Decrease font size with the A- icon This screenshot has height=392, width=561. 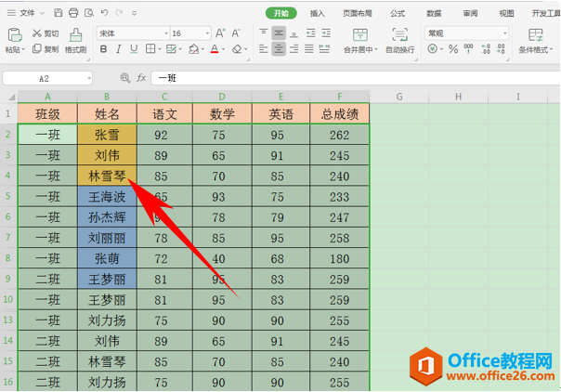pyautogui.click(x=236, y=33)
